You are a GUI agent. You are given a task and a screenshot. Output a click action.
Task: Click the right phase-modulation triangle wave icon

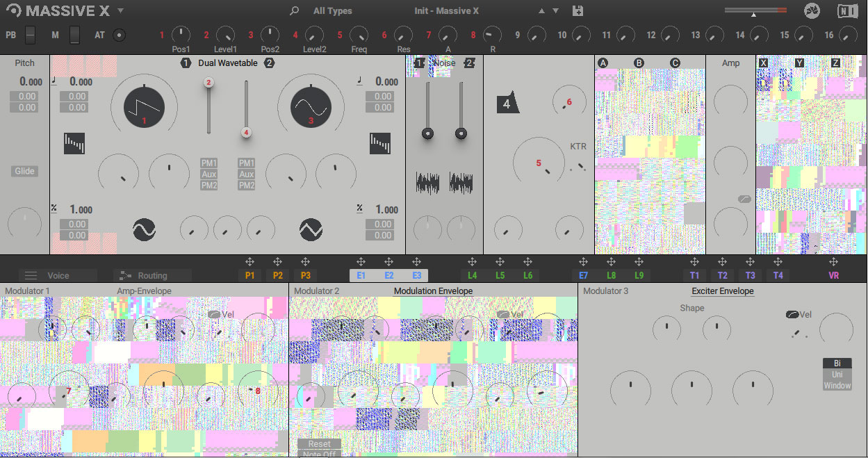coord(311,229)
